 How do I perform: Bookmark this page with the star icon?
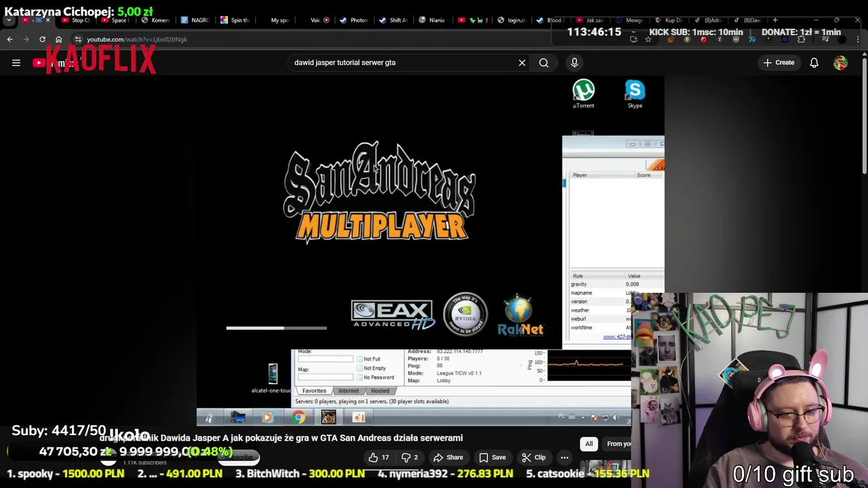pyautogui.click(x=648, y=39)
